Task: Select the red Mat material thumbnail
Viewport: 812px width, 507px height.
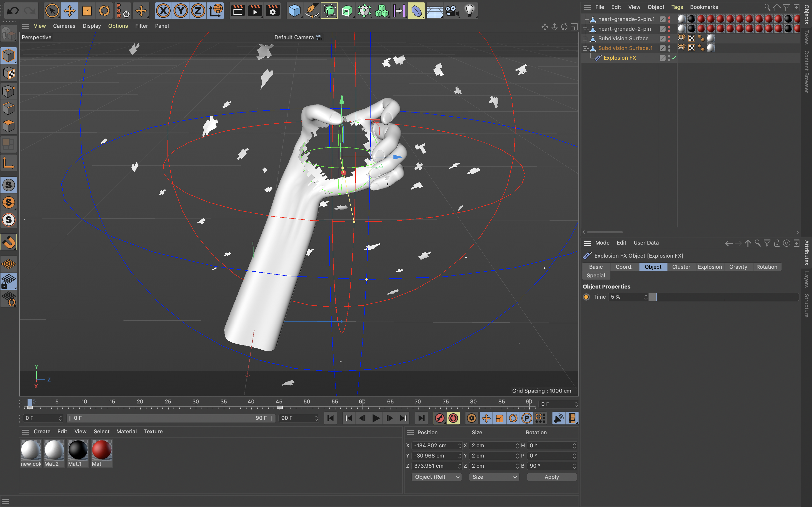Action: 101,450
